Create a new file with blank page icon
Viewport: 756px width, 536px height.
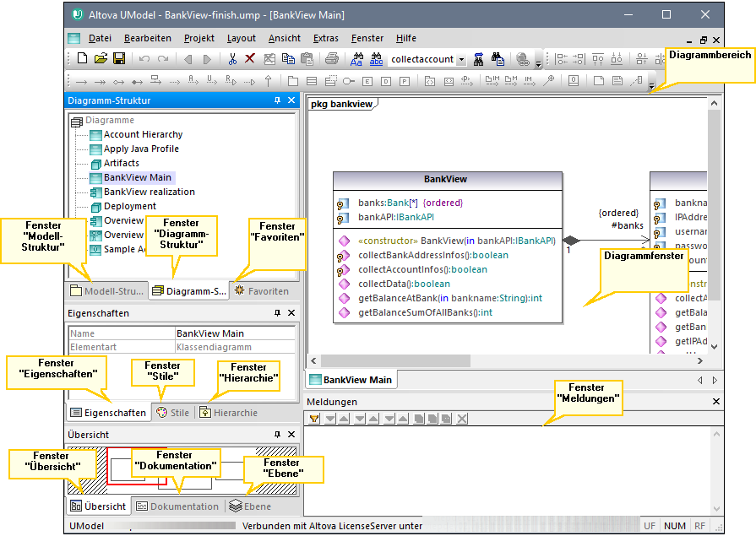pyautogui.click(x=82, y=59)
